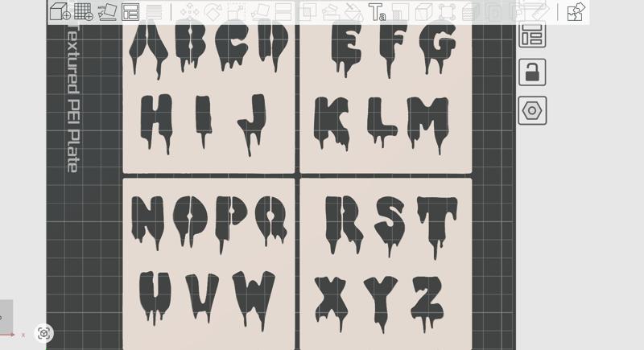Click the Add plate grid icon
This screenshot has height=350, width=644.
click(84, 11)
